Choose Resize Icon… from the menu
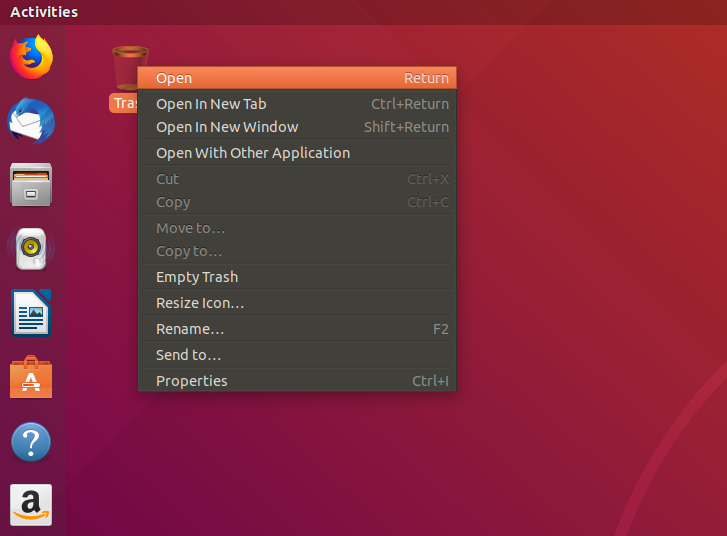The image size is (727, 536). [x=297, y=303]
